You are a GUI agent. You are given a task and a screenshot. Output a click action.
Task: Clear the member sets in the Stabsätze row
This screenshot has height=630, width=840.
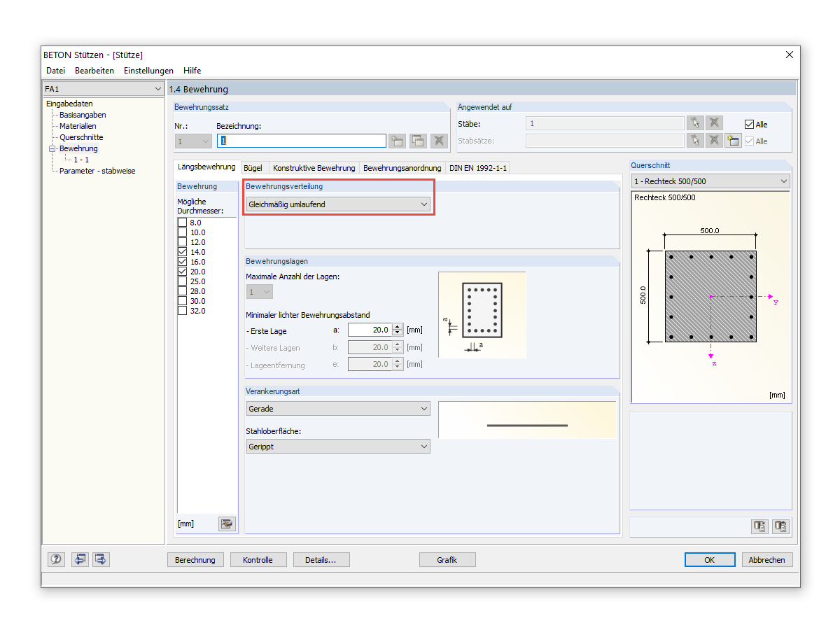click(x=713, y=141)
